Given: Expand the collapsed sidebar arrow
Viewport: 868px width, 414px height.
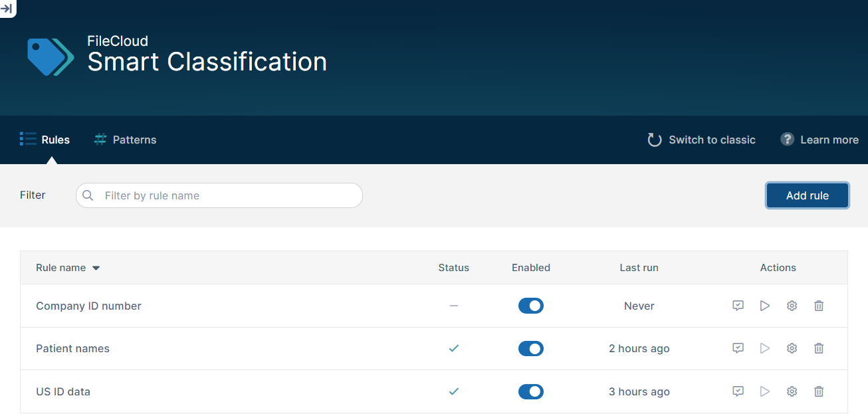Looking at the screenshot, I should click(x=7, y=8).
